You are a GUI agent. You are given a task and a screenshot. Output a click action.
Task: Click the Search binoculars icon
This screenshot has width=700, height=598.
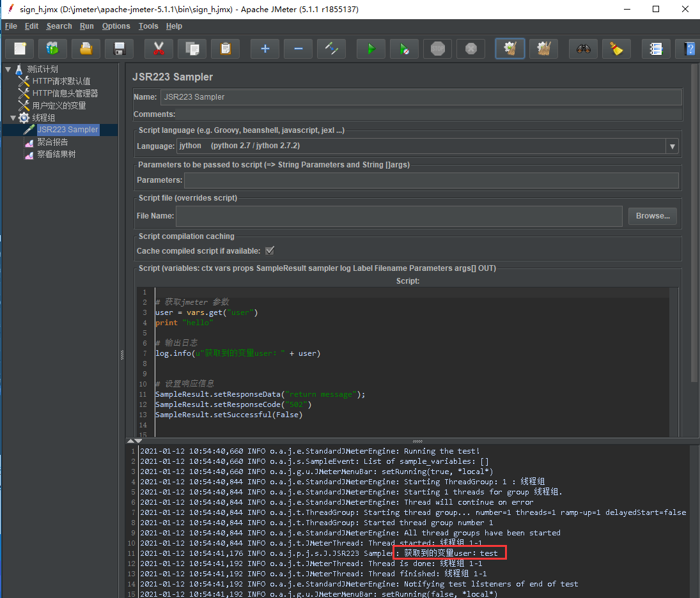[x=583, y=49]
